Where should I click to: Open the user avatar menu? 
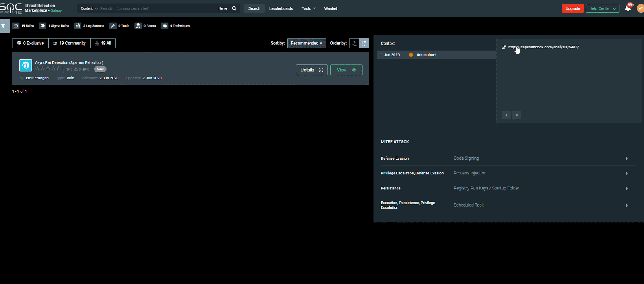(640, 8)
